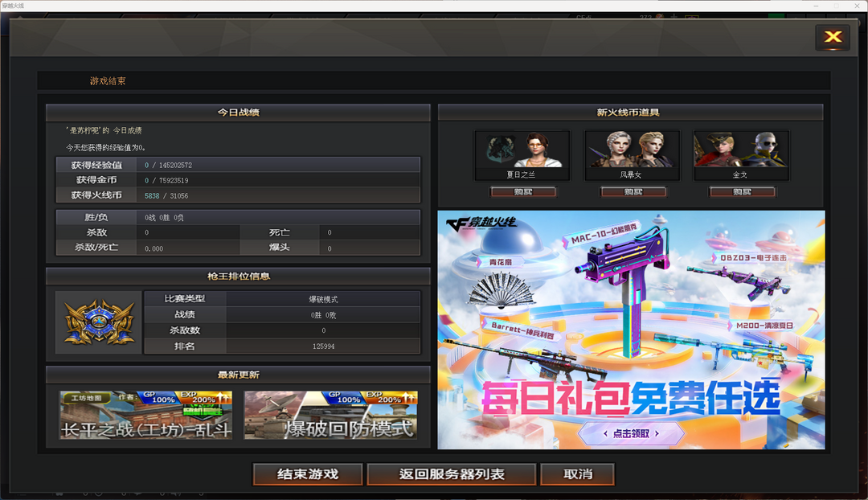Click the 比赛类型 value 爆破模式
This screenshot has height=500, width=868.
pyautogui.click(x=323, y=300)
